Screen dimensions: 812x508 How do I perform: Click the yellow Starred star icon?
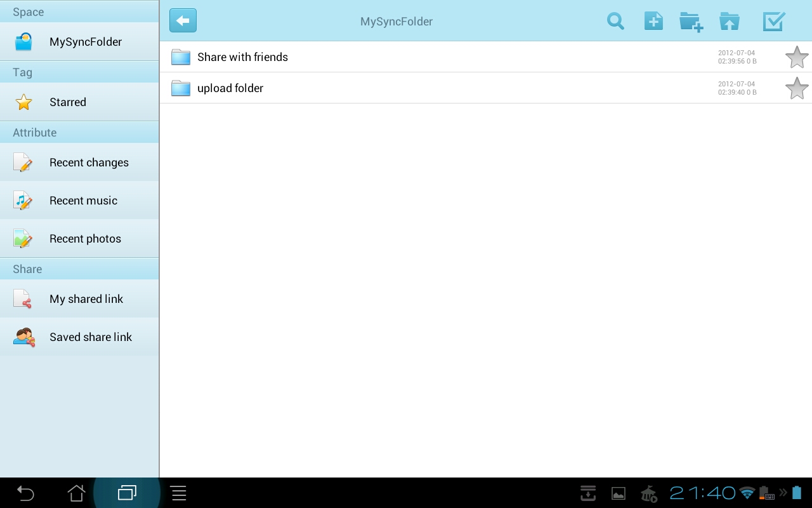23,102
